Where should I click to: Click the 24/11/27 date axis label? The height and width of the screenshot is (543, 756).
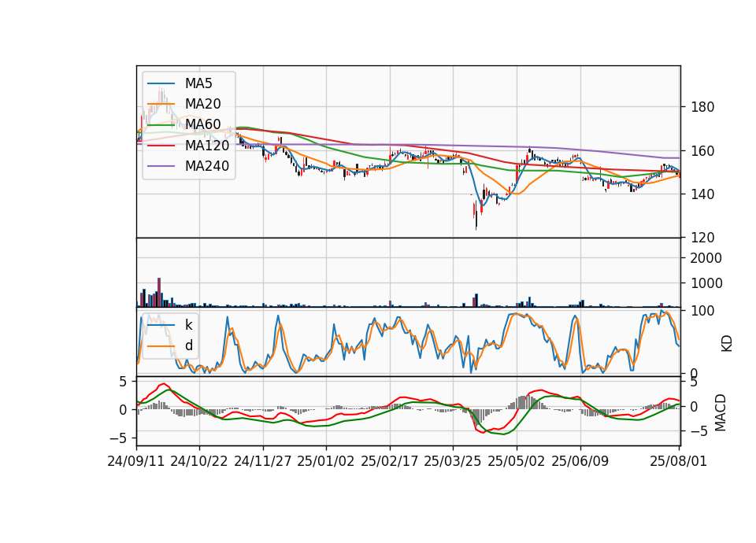263,461
